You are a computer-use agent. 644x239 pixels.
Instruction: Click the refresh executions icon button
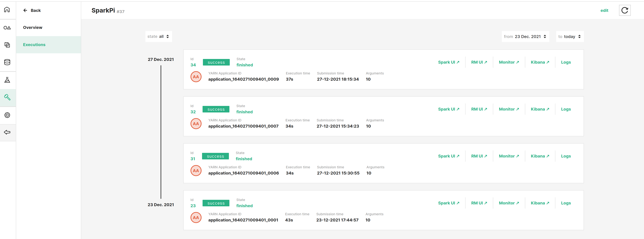[625, 10]
